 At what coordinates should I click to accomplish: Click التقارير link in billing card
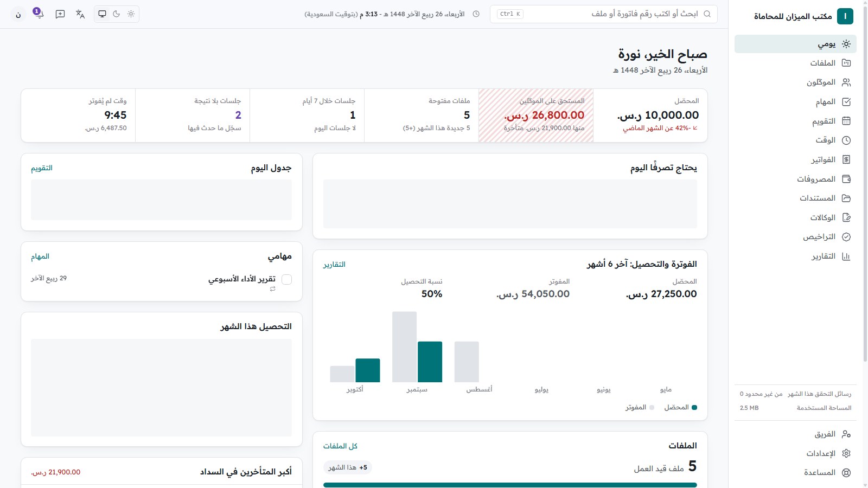pos(334,265)
